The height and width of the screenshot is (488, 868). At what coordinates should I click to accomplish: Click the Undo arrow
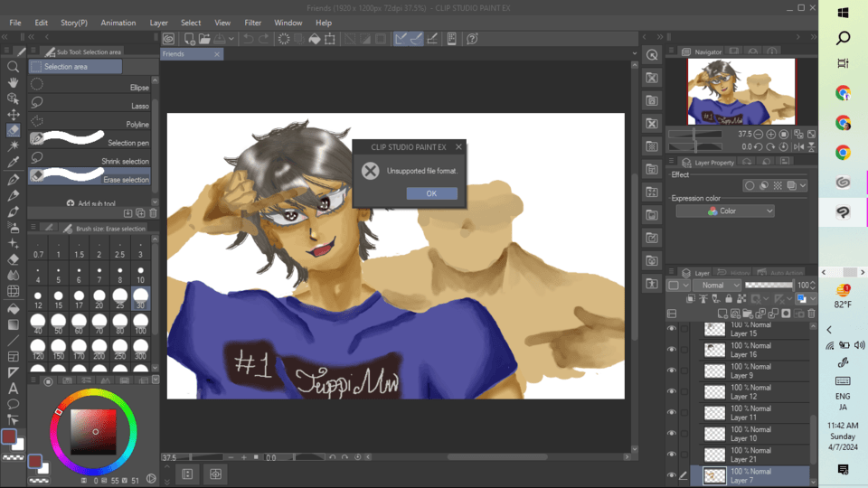[x=249, y=39]
